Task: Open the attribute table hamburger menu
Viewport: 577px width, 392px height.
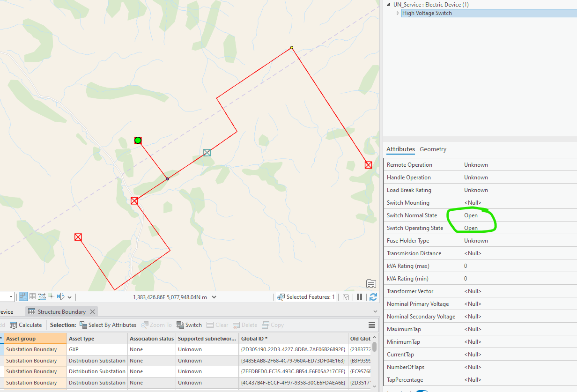Action: [x=372, y=325]
